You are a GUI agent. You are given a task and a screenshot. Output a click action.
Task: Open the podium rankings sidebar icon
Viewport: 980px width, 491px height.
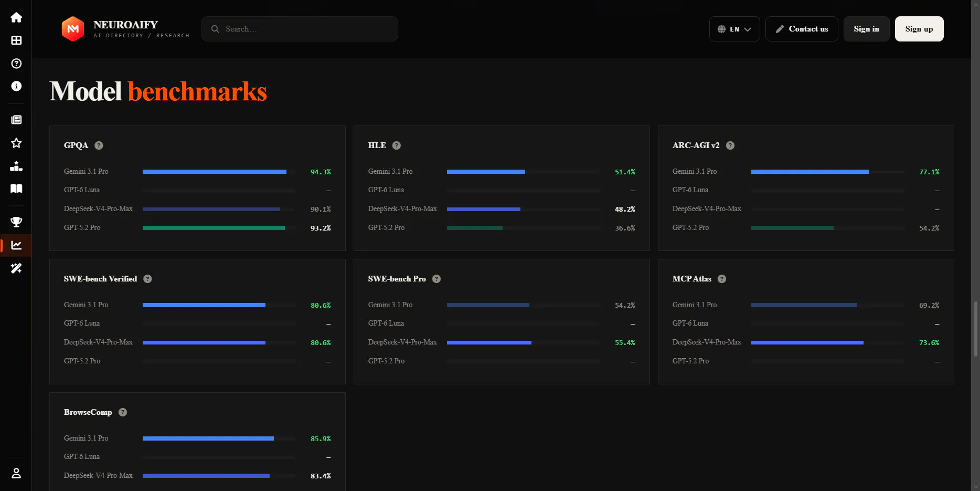[x=16, y=166]
